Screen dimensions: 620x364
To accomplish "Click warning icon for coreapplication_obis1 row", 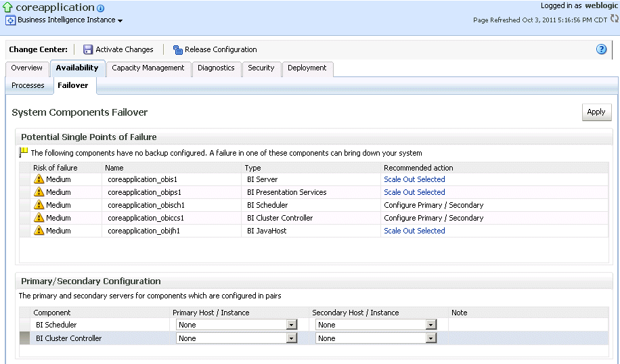I will [x=39, y=179].
